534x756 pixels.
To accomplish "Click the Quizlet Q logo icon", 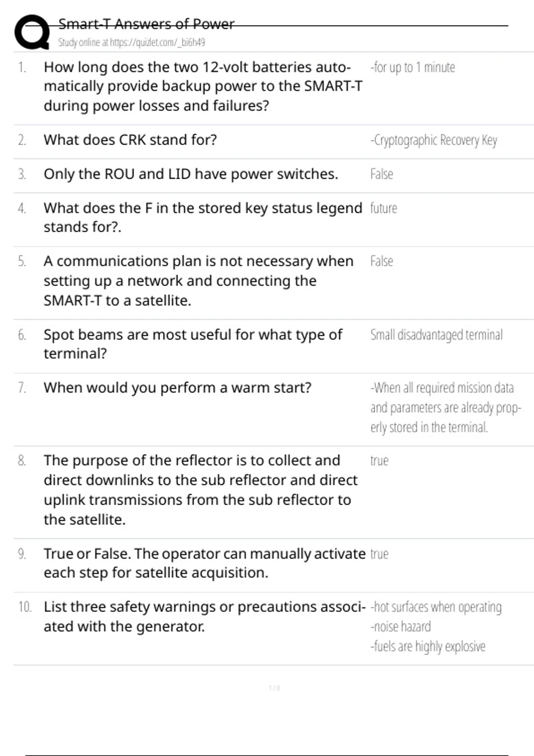I will point(32,32).
